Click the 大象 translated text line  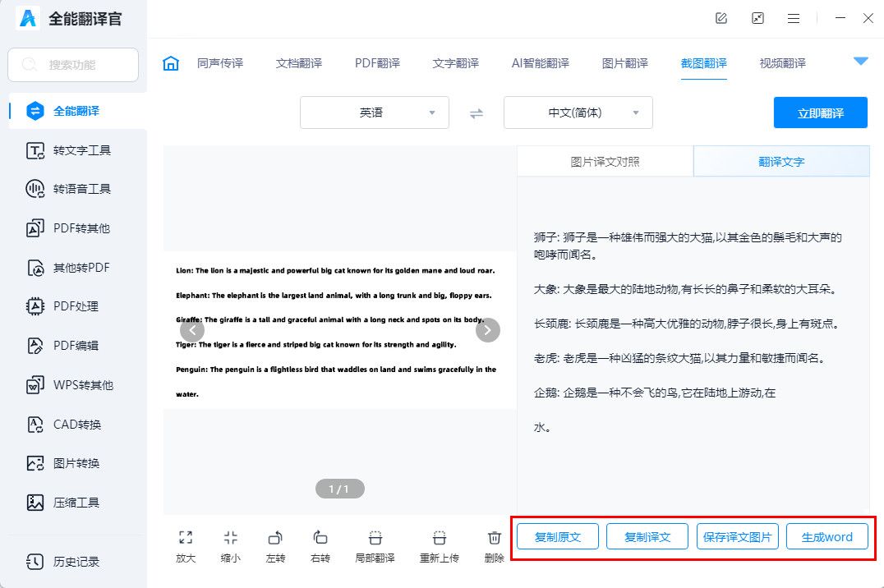[686, 289]
